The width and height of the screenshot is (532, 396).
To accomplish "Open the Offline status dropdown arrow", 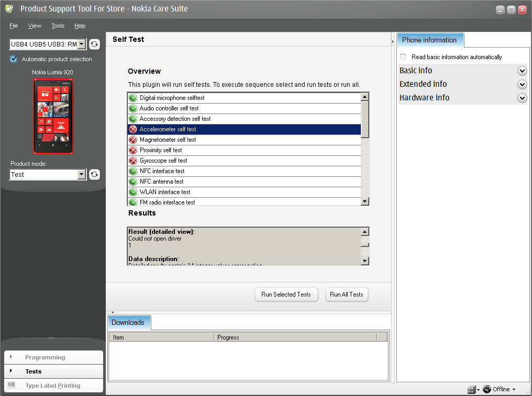I will click(514, 390).
